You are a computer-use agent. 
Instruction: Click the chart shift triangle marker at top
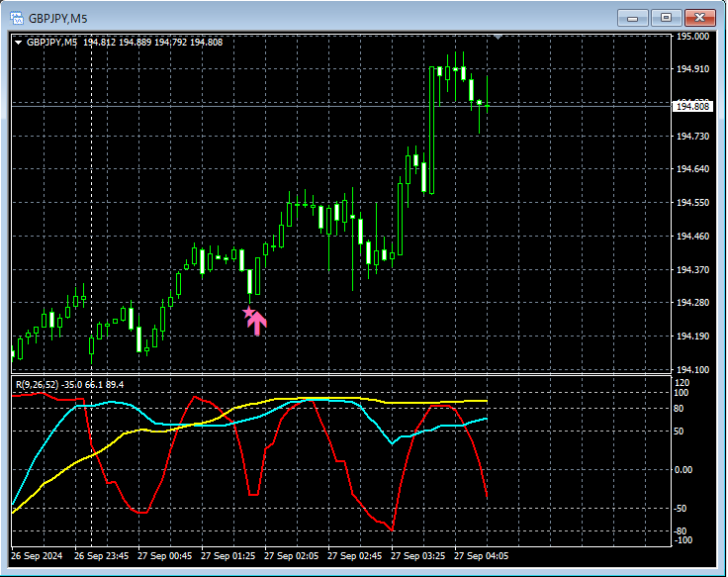(x=498, y=37)
